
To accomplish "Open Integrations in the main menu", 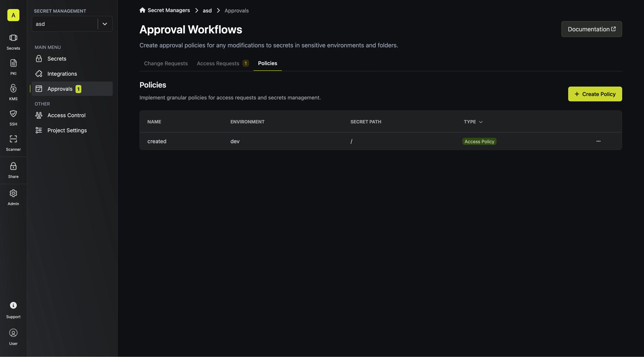I will pyautogui.click(x=72, y=74).
